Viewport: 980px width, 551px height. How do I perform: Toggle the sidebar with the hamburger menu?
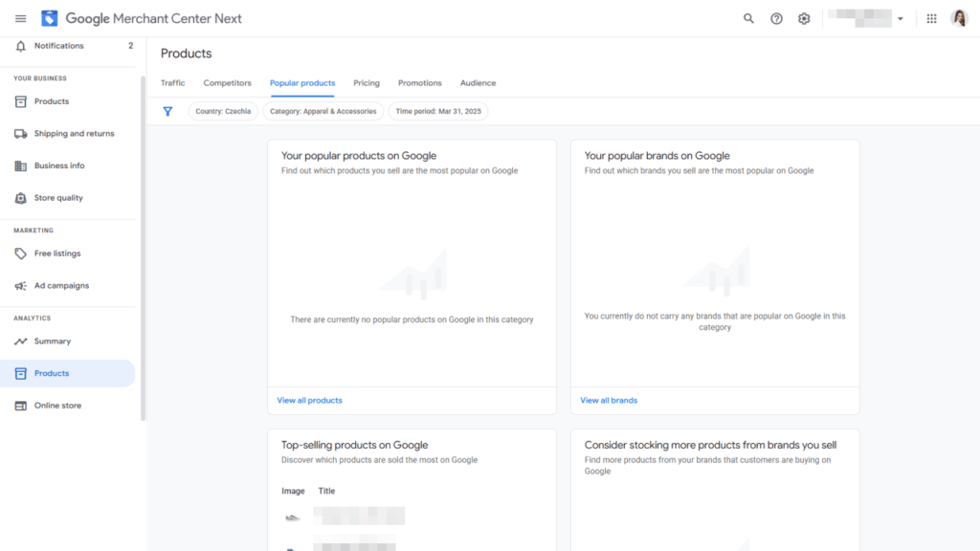pyautogui.click(x=19, y=18)
